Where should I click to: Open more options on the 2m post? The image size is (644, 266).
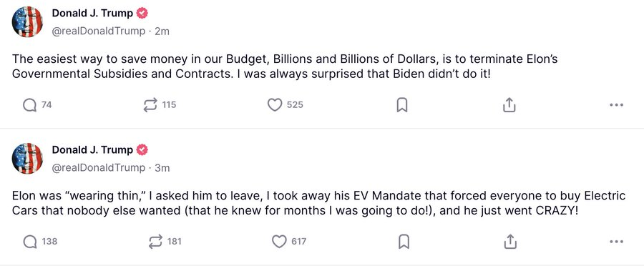coord(617,105)
